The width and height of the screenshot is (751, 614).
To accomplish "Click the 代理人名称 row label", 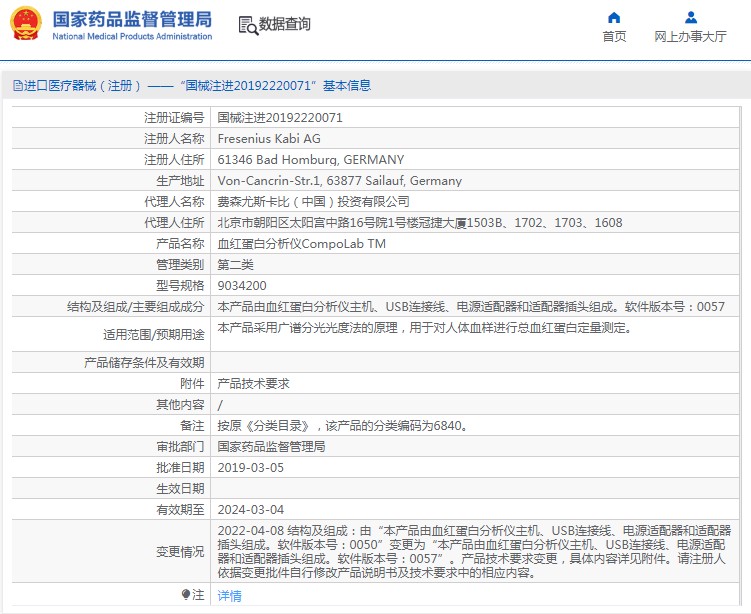I will [x=174, y=202].
